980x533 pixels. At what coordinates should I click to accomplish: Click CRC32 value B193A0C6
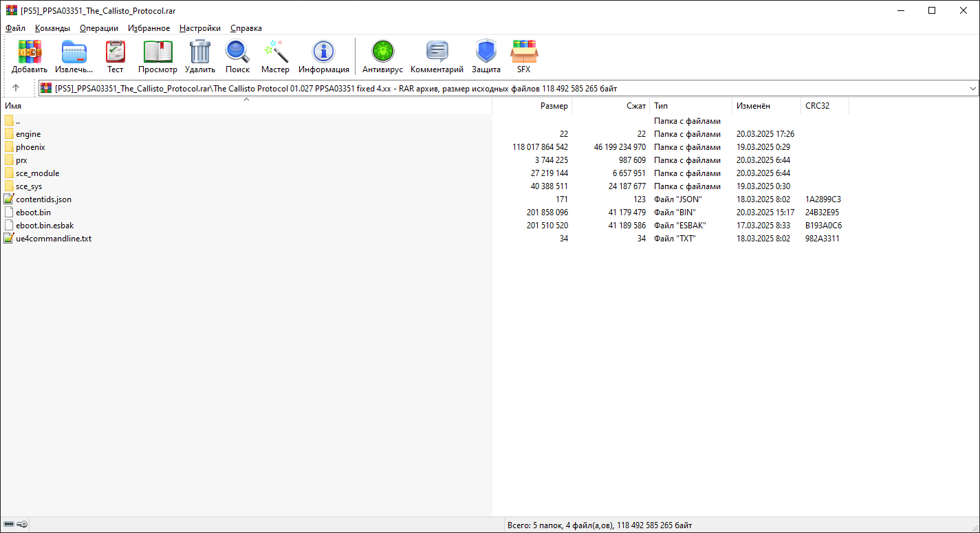(x=824, y=226)
